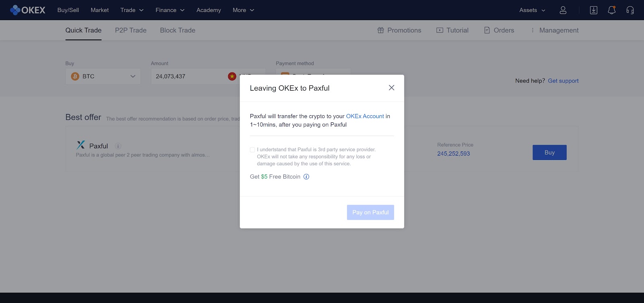Image resolution: width=644 pixels, height=303 pixels.
Task: Click the Buy button for Paxful offer
Action: [549, 152]
